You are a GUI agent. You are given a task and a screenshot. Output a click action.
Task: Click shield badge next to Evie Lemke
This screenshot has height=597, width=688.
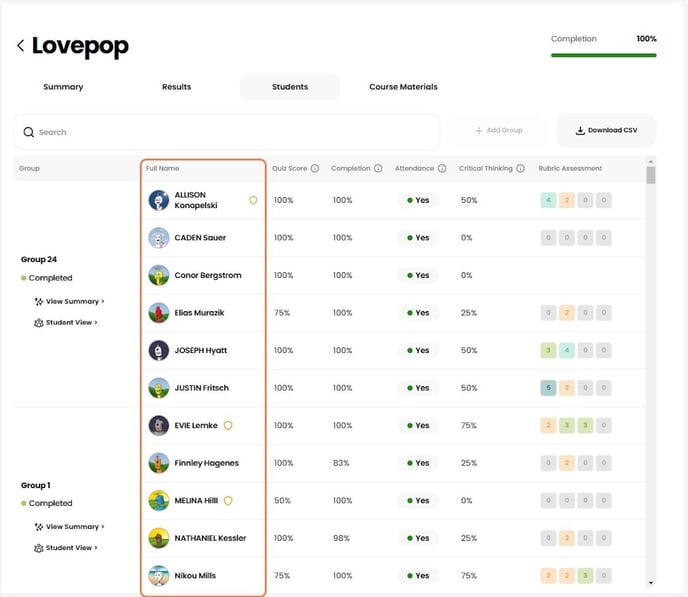click(228, 425)
